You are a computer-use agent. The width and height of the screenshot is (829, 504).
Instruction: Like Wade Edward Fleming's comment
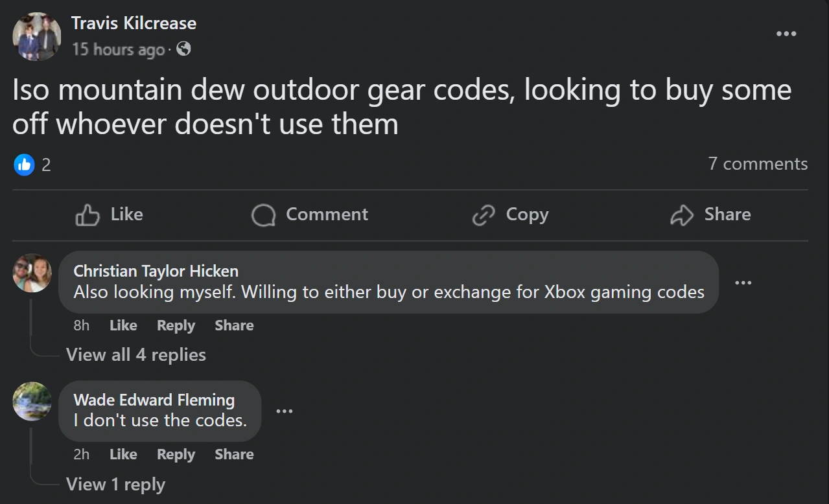point(123,454)
